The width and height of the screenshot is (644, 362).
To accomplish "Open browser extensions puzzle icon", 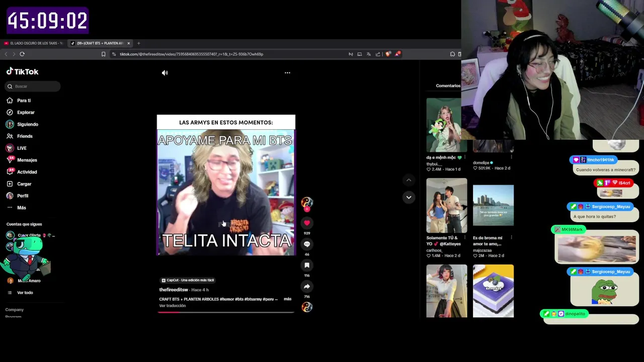I will point(452,54).
